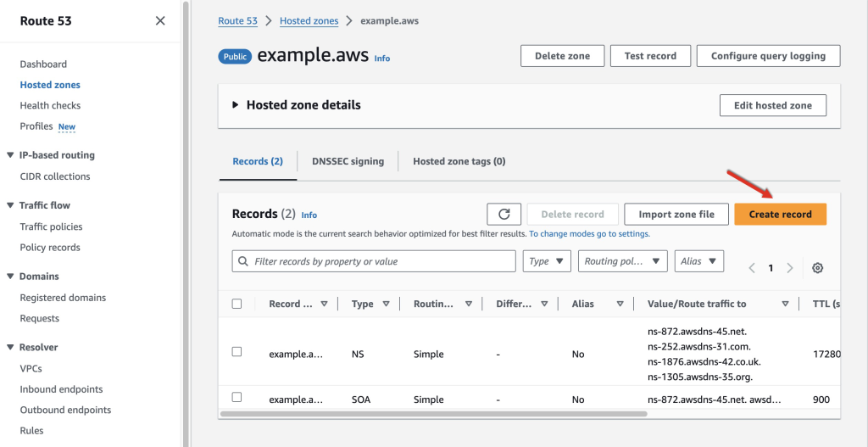Open the Alias filter dropdown
This screenshot has width=868, height=447.
pos(699,261)
